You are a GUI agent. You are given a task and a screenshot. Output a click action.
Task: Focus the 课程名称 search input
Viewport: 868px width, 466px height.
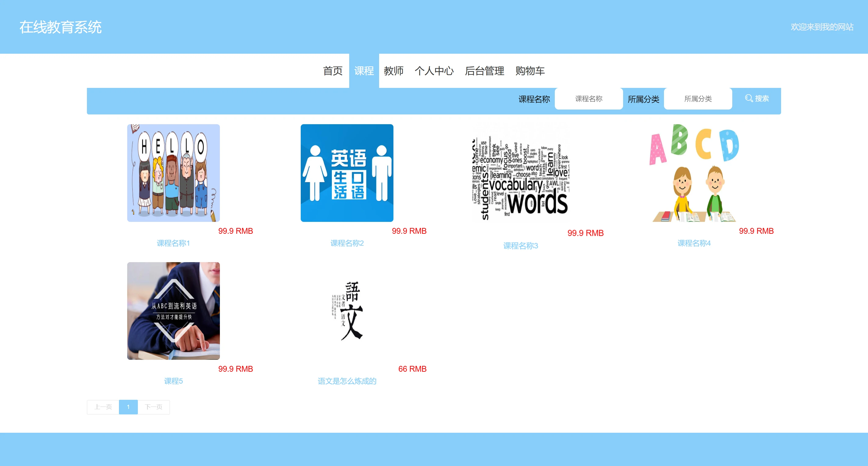click(588, 99)
